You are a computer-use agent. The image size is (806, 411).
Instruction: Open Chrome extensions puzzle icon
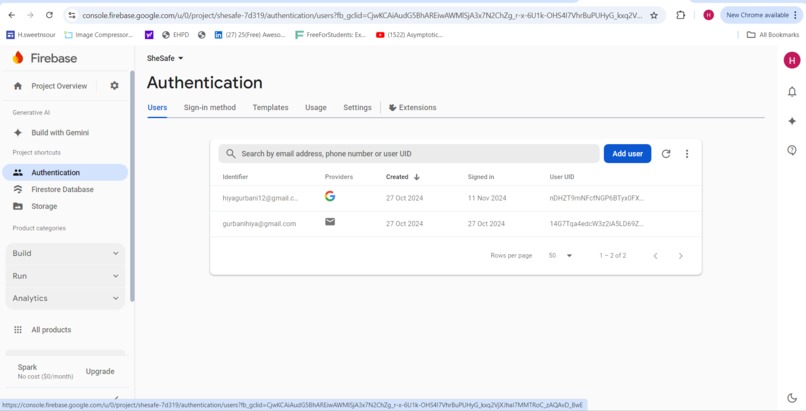coord(681,15)
